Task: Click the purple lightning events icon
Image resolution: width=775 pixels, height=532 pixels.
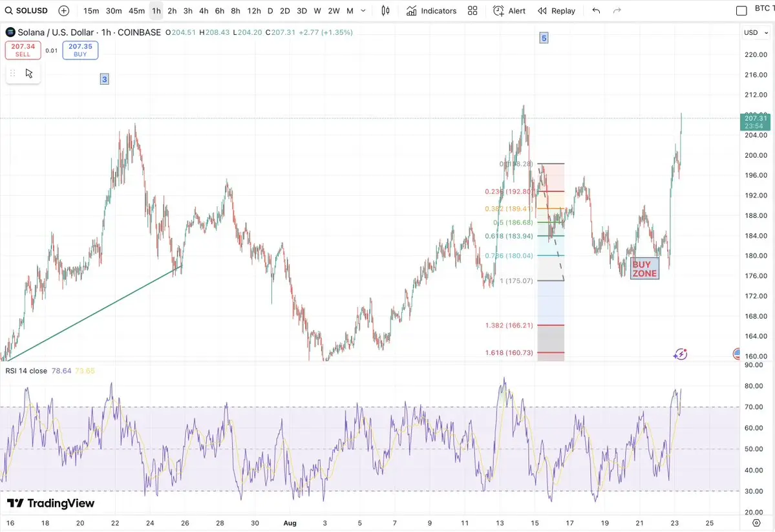Action: point(681,354)
